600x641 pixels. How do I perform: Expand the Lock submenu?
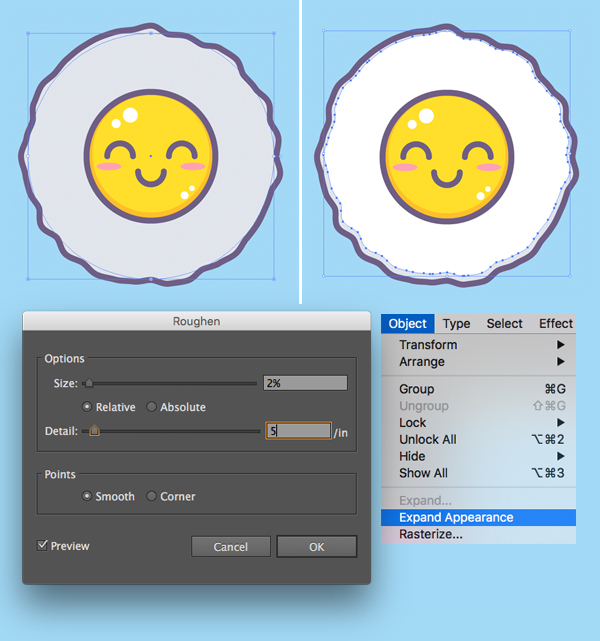(412, 423)
